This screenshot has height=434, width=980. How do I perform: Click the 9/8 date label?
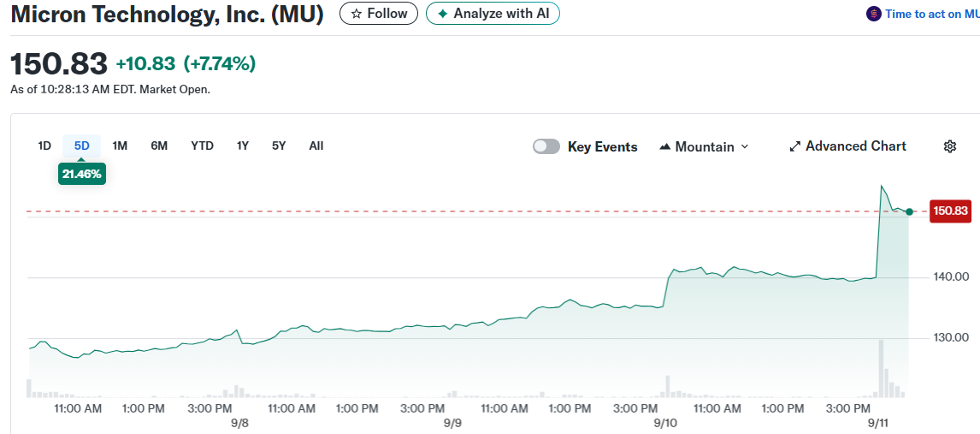tap(240, 423)
